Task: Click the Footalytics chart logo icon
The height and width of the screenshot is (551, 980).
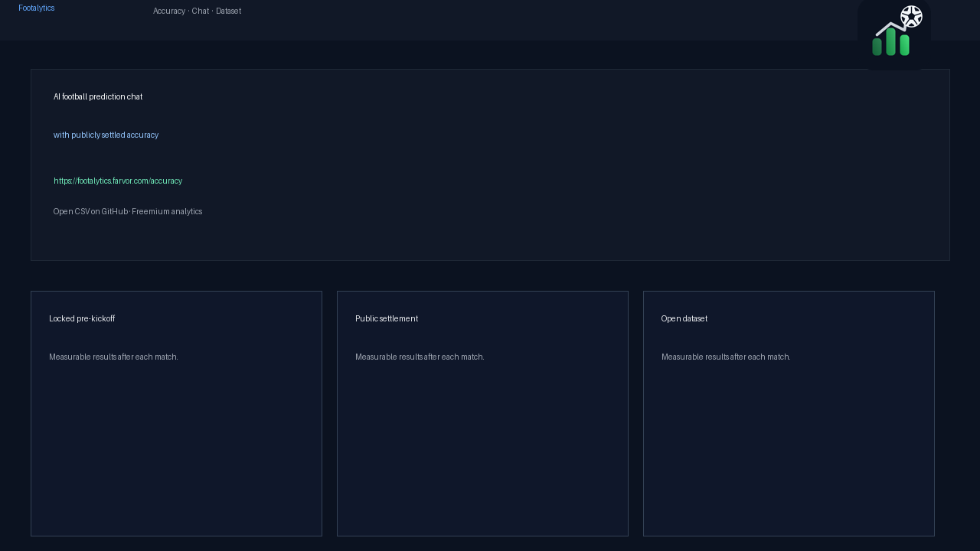Action: point(894,34)
